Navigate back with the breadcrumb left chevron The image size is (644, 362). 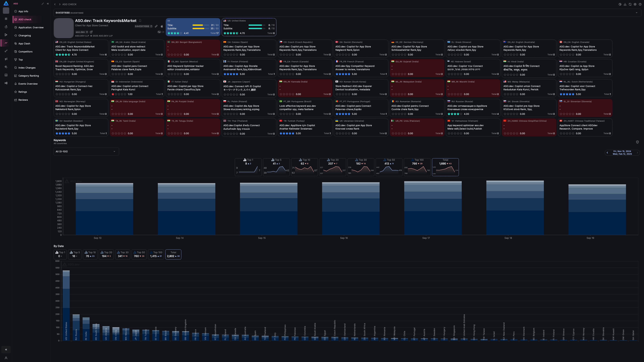55,4
